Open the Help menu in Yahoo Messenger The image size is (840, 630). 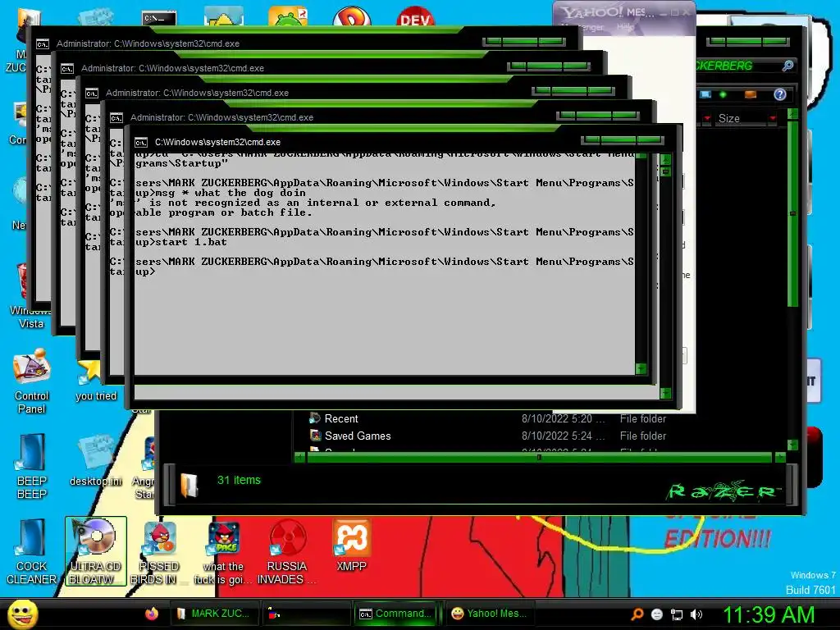coord(624,27)
